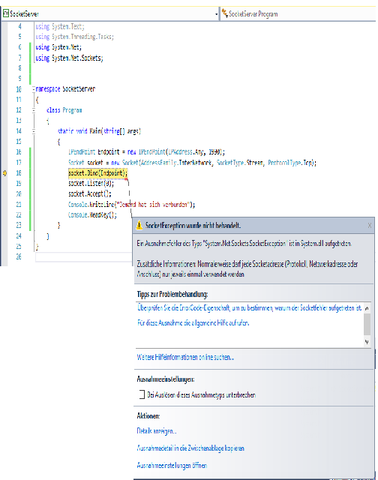
Task: Click 'using System.Threading.Tasks;' line
Action: point(75,37)
